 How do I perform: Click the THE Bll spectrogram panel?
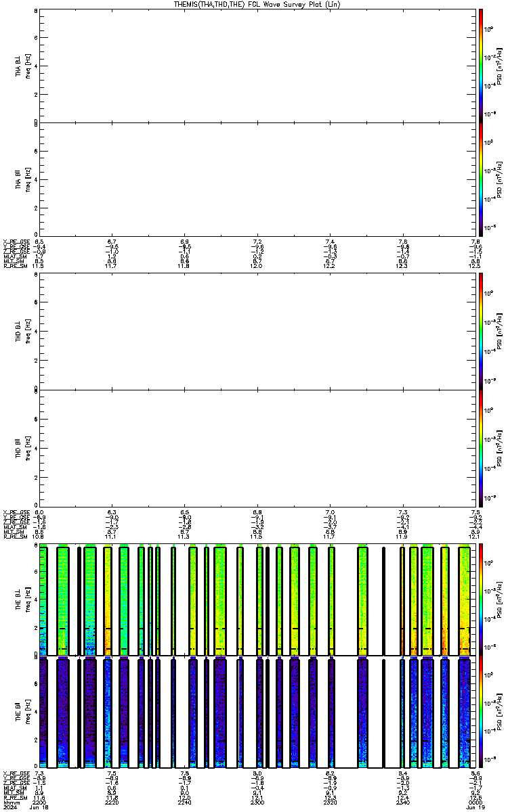pyautogui.click(x=257, y=711)
